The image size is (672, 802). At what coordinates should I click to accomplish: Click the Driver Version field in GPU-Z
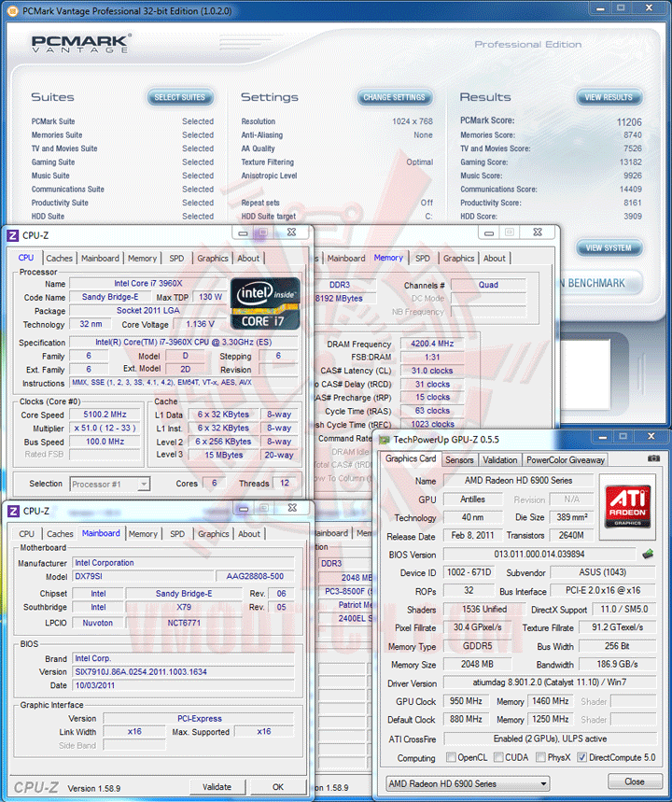549,682
